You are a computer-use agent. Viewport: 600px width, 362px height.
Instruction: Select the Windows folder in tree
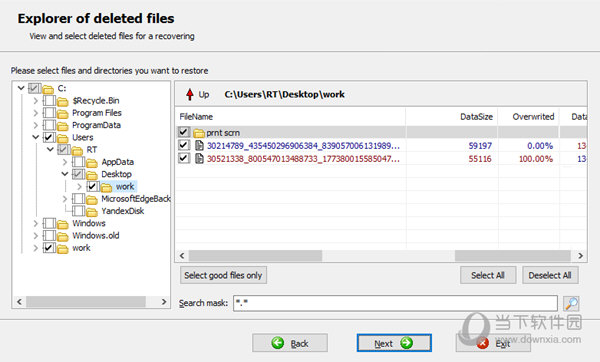pos(89,223)
